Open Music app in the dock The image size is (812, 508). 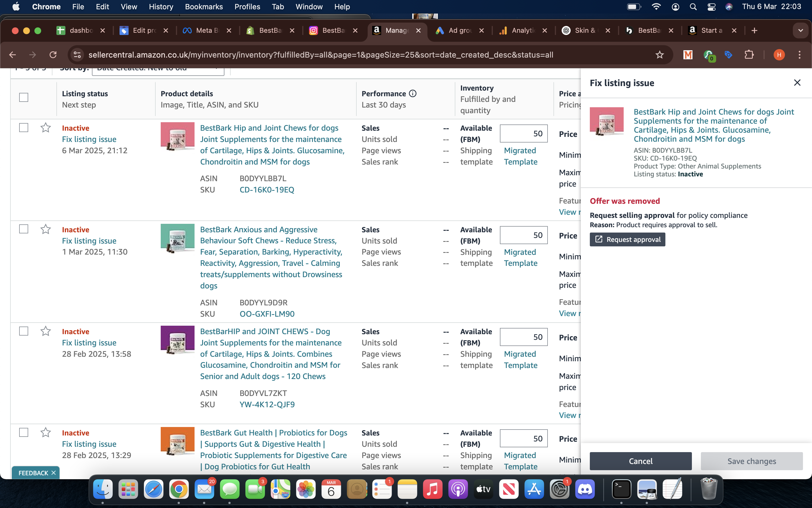coord(433,489)
